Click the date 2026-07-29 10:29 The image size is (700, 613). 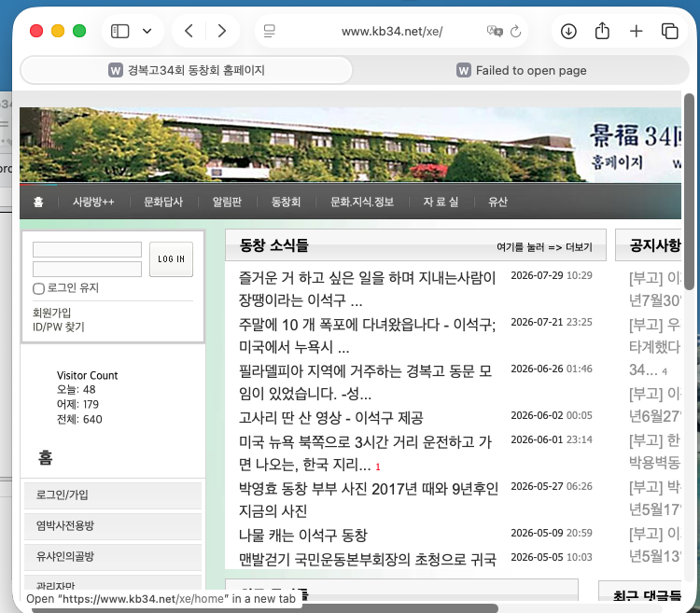(x=552, y=275)
